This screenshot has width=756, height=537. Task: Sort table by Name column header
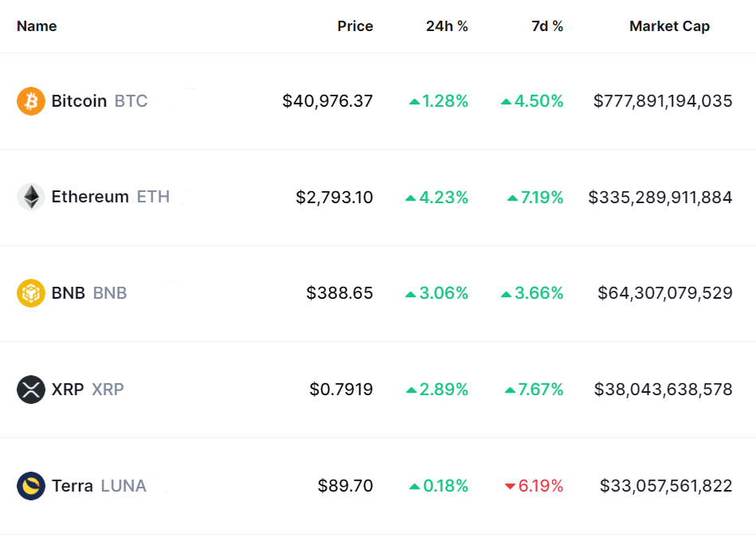[x=37, y=26]
